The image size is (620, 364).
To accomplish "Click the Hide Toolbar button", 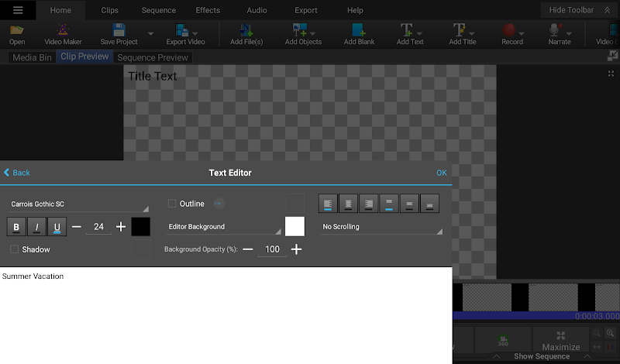I will pyautogui.click(x=579, y=10).
